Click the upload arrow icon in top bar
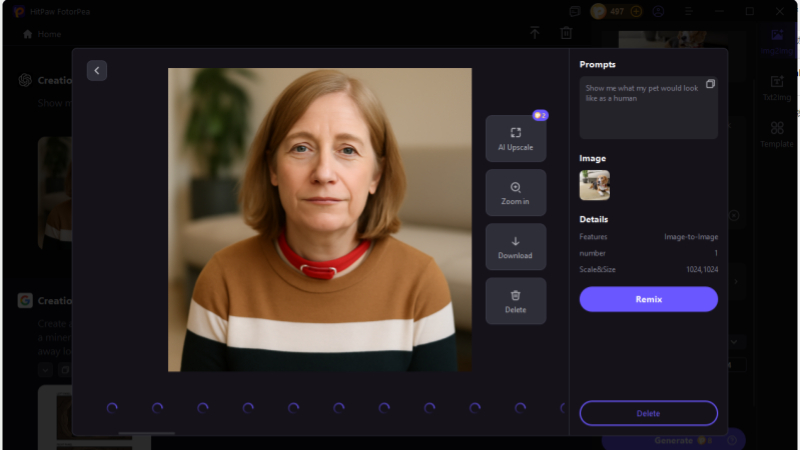 (x=535, y=33)
